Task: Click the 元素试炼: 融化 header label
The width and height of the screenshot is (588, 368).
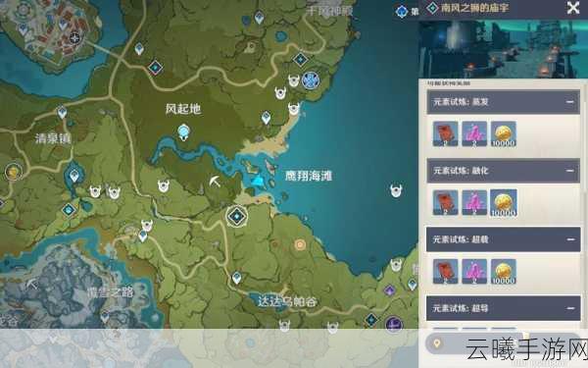Action: [x=461, y=171]
